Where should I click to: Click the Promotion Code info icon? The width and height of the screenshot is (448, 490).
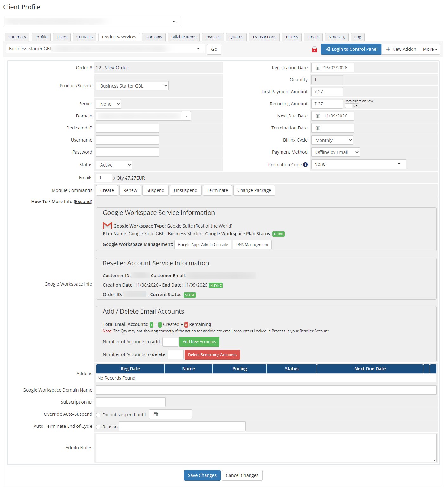[x=305, y=165]
